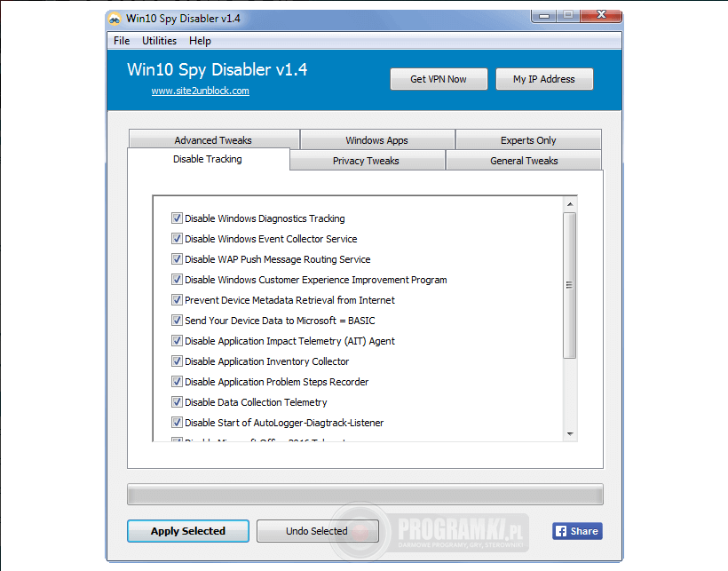Uncheck Disable Application Inventory Collector
The image size is (728, 571).
click(x=177, y=361)
